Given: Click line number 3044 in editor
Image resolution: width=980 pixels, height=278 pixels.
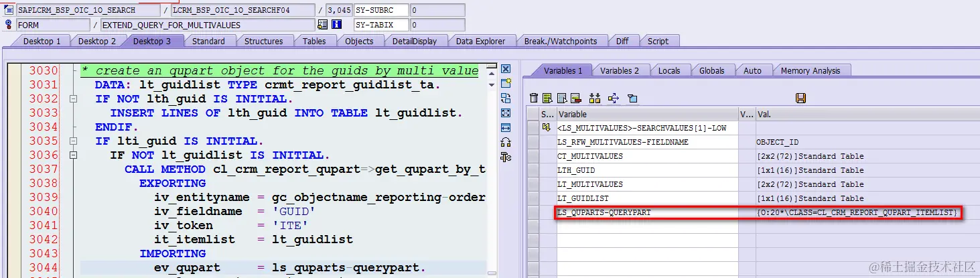Looking at the screenshot, I should (x=43, y=267).
